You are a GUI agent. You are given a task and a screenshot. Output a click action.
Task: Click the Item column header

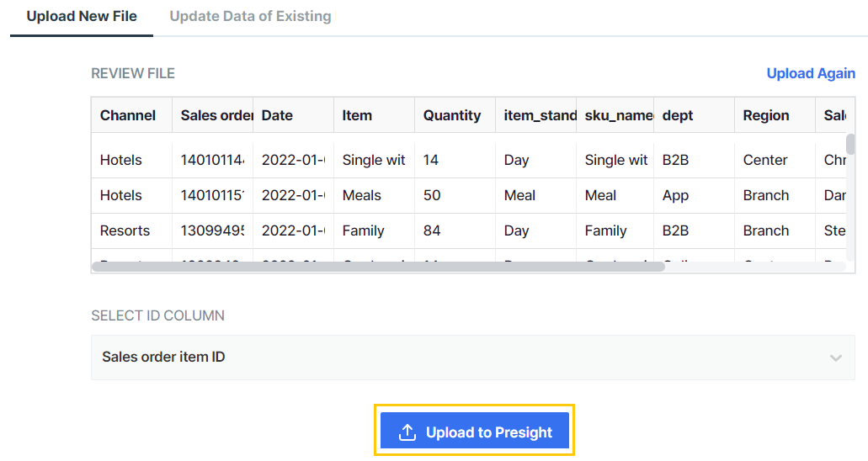point(357,115)
